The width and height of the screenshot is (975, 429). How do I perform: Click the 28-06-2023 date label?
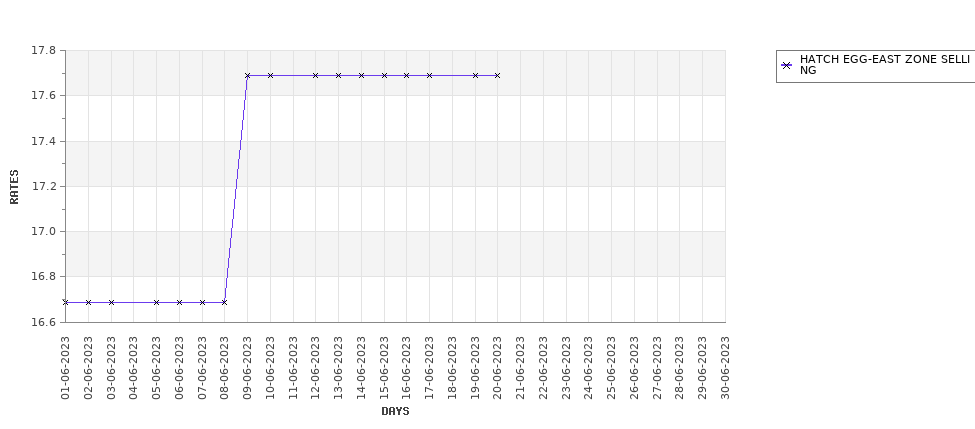pyautogui.click(x=680, y=367)
